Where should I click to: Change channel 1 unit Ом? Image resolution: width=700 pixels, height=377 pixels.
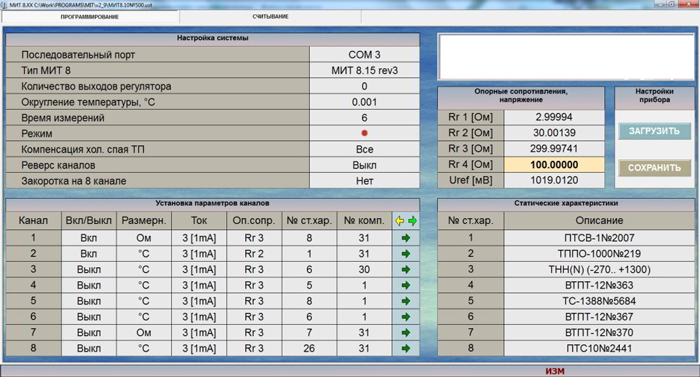point(144,238)
